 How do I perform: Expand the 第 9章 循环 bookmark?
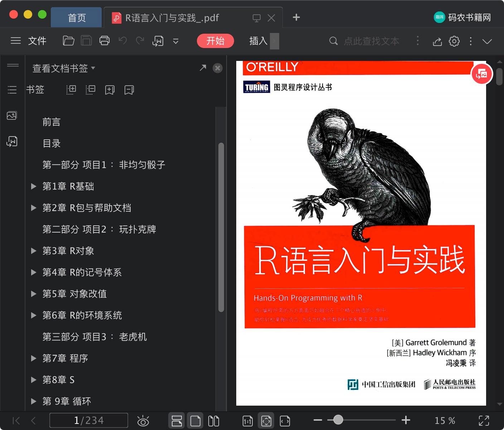pyautogui.click(x=34, y=401)
